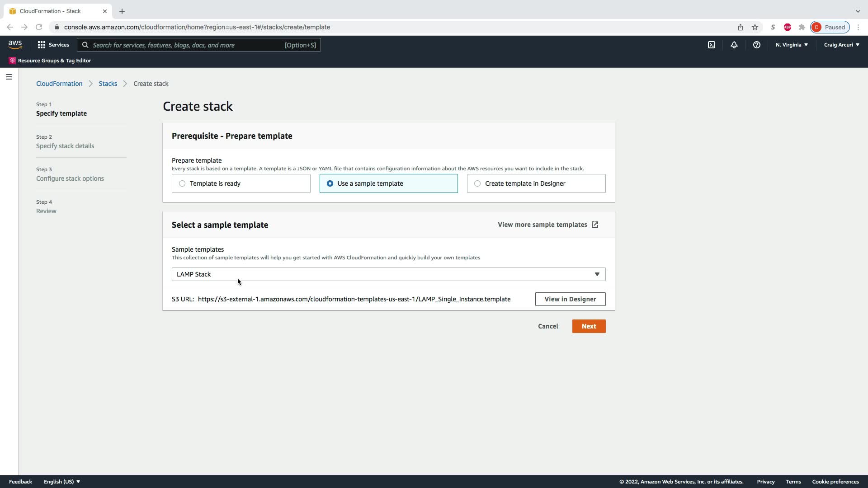Click the AWS logo home icon
The width and height of the screenshot is (868, 488).
click(x=15, y=45)
